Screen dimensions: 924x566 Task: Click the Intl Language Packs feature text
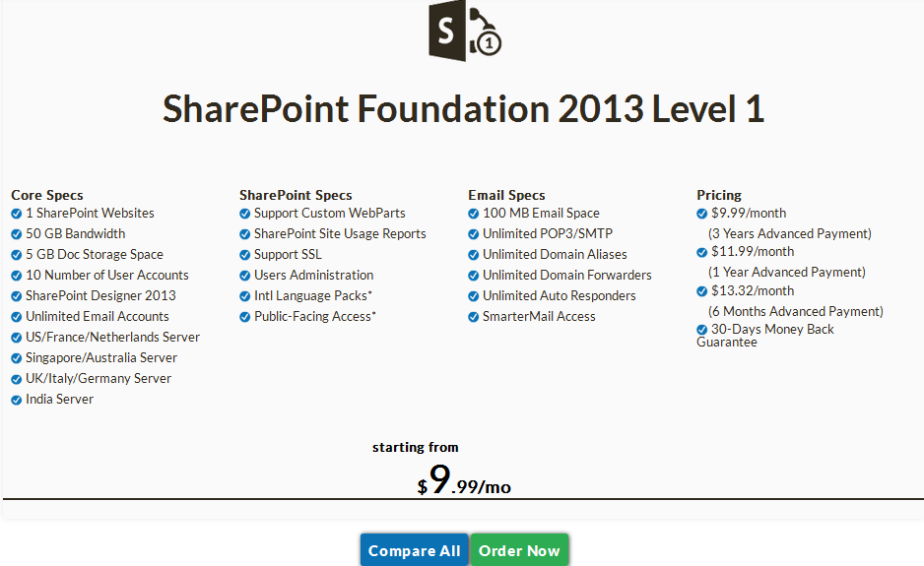tap(312, 296)
